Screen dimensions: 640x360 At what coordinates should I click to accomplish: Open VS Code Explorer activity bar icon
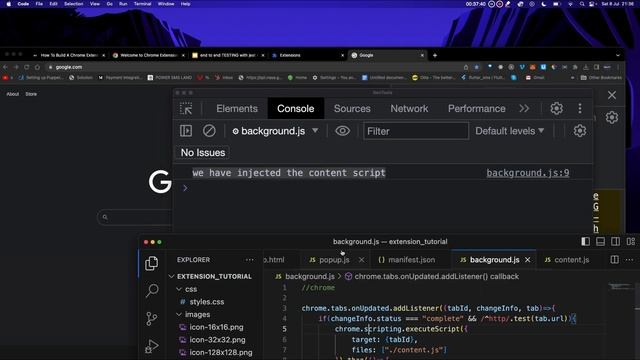[x=151, y=263]
